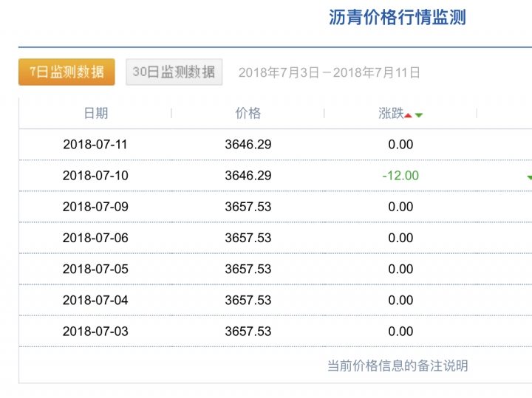Click the date range 2018年7月3日－2018年7月11日 text

coord(329,72)
